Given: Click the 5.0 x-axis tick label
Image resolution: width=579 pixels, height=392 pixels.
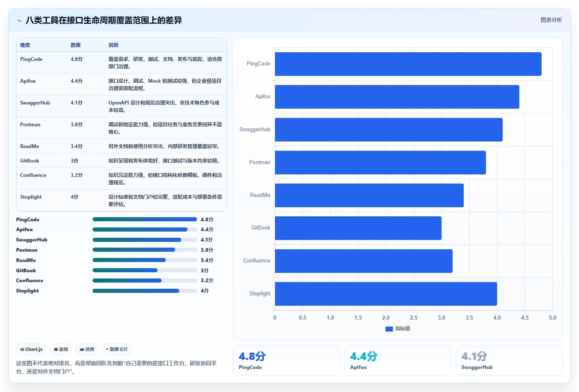Looking at the screenshot, I should click(552, 318).
